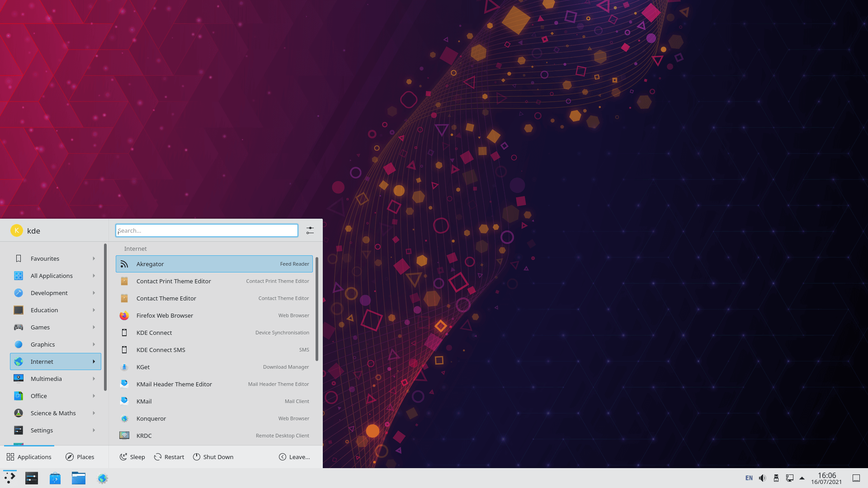Click the application list scrollbar
The height and width of the screenshot is (488, 868).
(x=317, y=309)
